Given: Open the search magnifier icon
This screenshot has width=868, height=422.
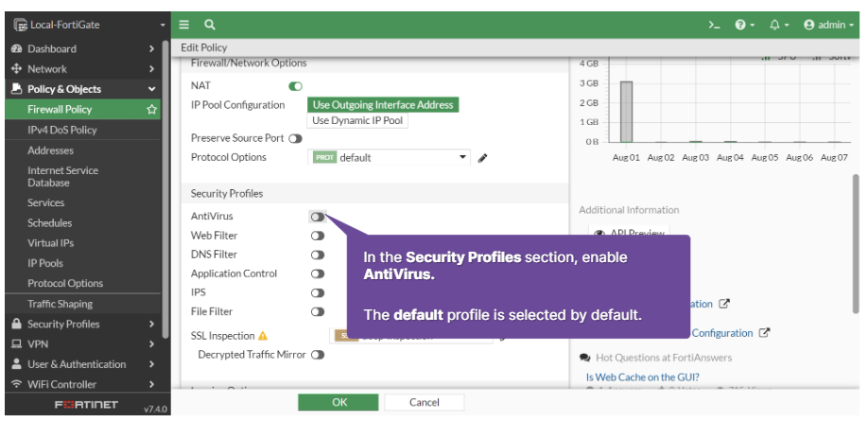Looking at the screenshot, I should (x=209, y=25).
